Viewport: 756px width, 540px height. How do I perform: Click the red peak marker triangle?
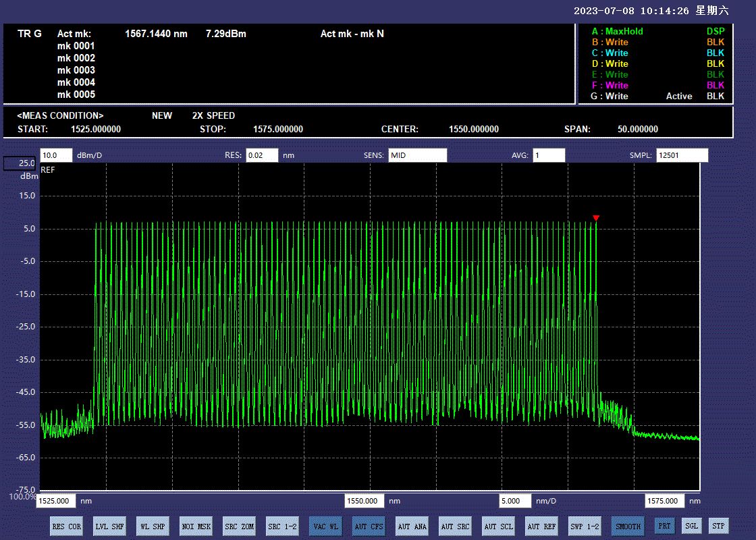coord(596,218)
